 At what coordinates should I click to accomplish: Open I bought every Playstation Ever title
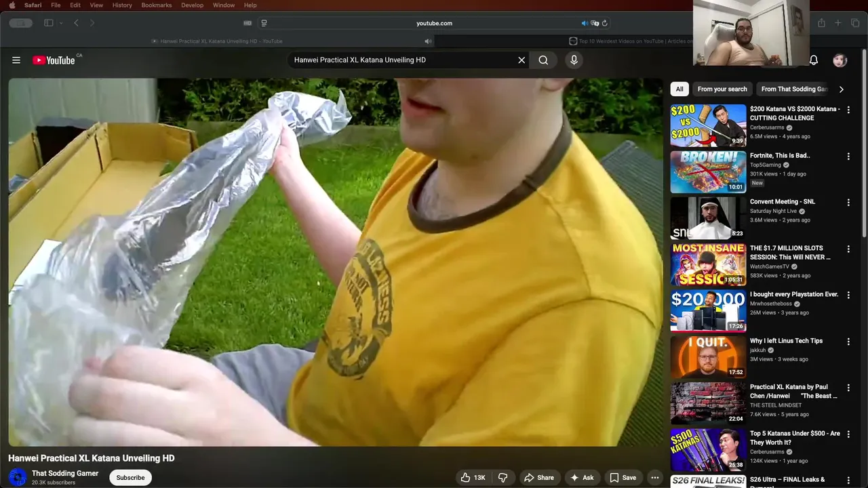click(794, 295)
